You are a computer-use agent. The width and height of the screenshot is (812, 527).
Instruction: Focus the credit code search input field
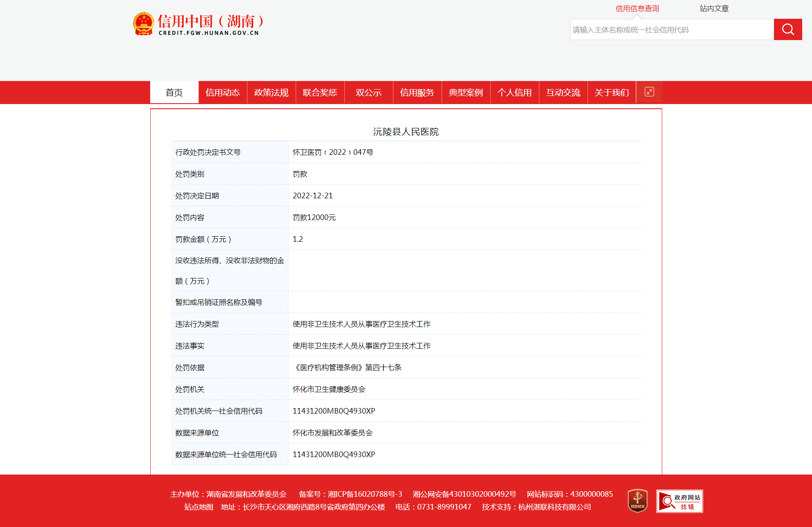672,30
